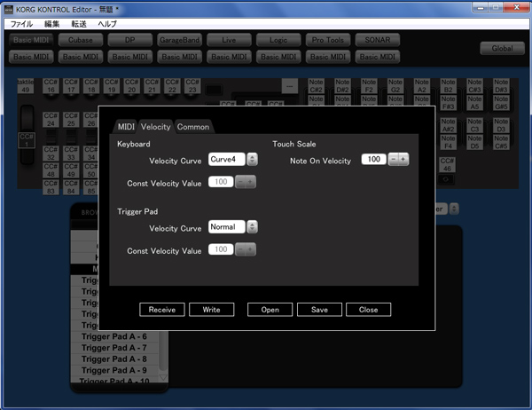The image size is (532, 410).
Task: Increase Note On Velocity with plus
Action: 403,159
